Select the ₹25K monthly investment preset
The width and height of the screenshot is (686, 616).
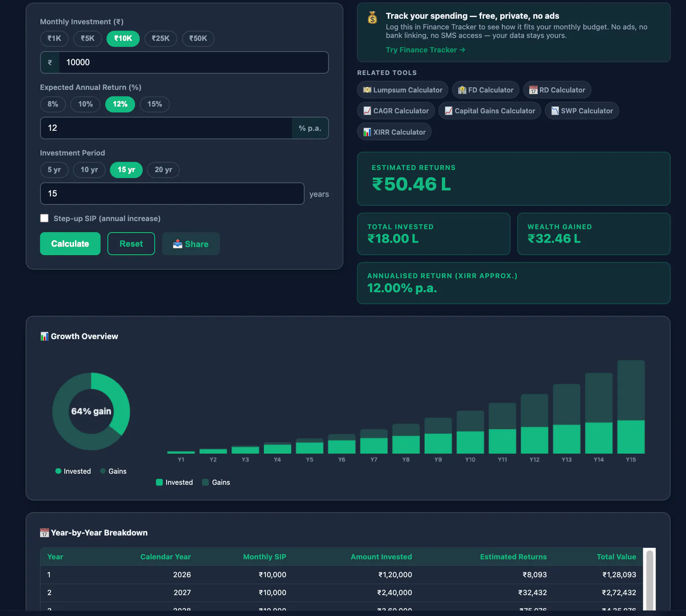(x=161, y=38)
